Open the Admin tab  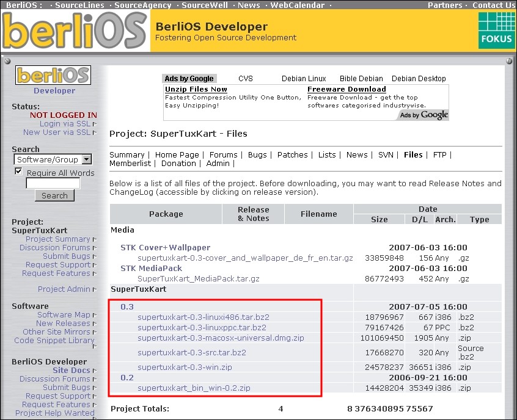(218, 164)
